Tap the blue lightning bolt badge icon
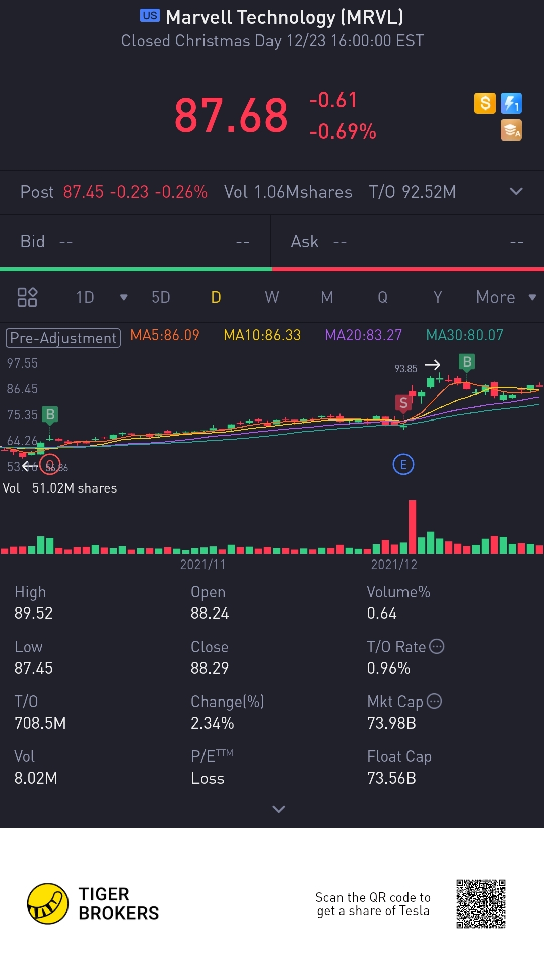Screen dimensions: 544x980 pyautogui.click(x=511, y=103)
